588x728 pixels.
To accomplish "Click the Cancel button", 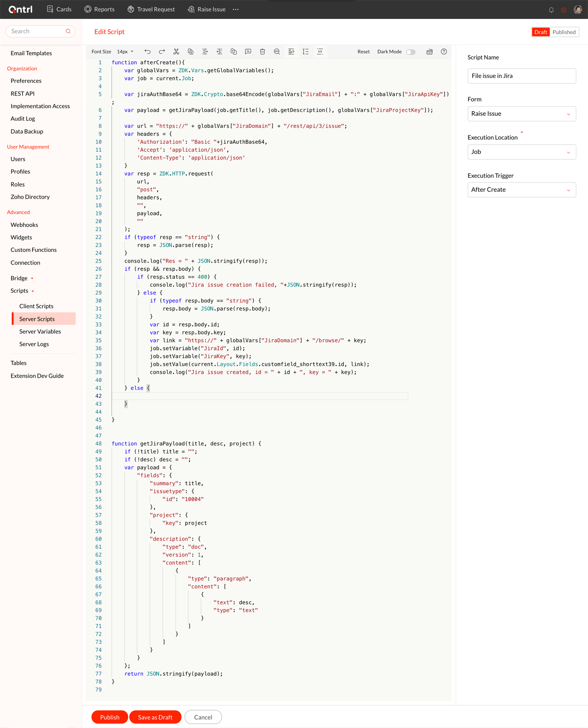I will 203,717.
